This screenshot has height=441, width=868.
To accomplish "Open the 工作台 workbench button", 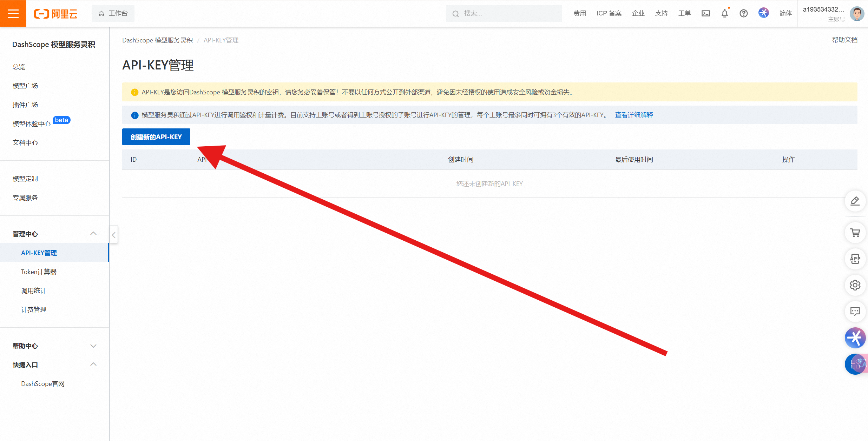I will (113, 13).
